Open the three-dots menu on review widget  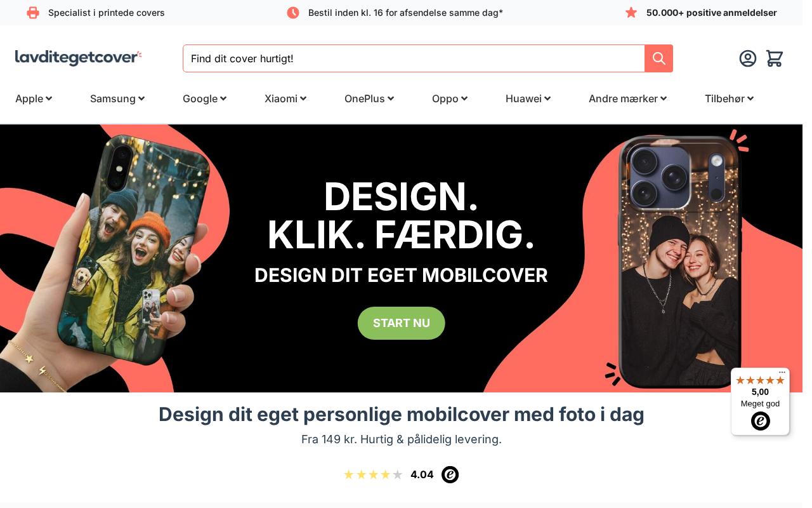click(x=782, y=373)
